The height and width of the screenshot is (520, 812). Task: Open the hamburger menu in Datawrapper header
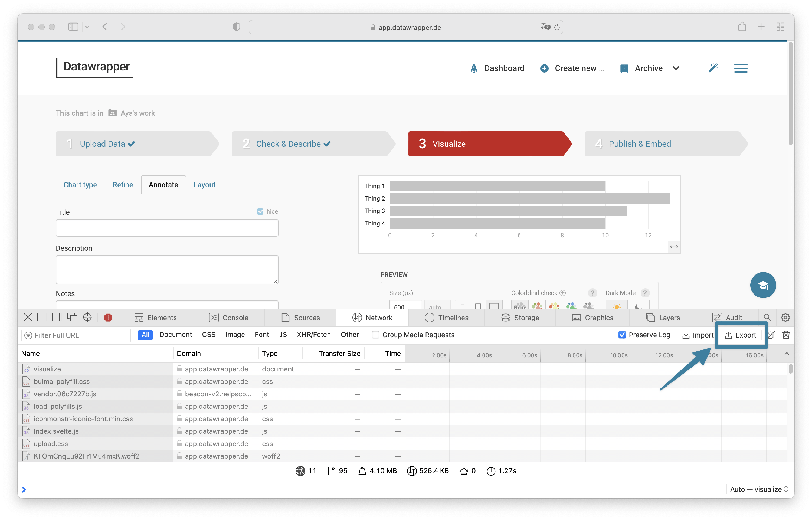(741, 68)
